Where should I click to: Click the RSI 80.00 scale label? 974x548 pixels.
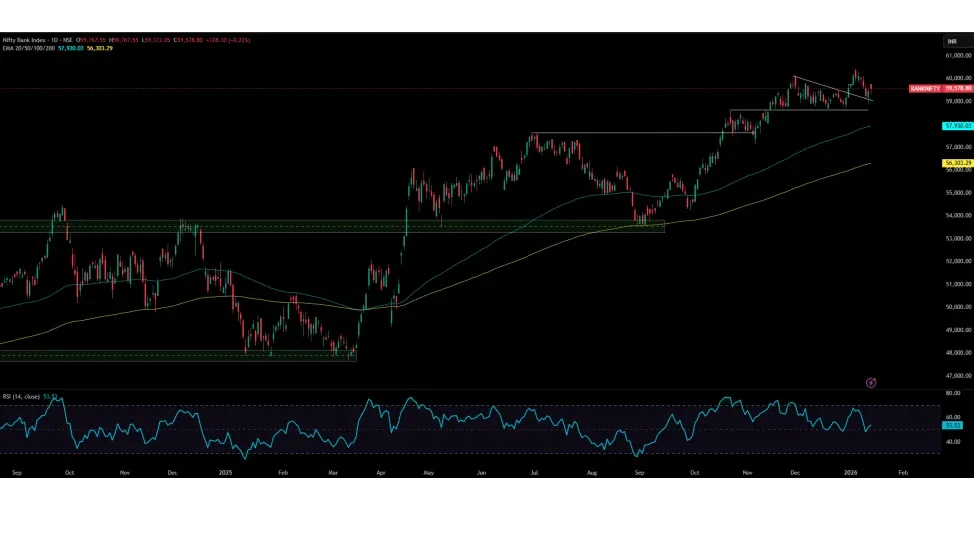(952, 393)
